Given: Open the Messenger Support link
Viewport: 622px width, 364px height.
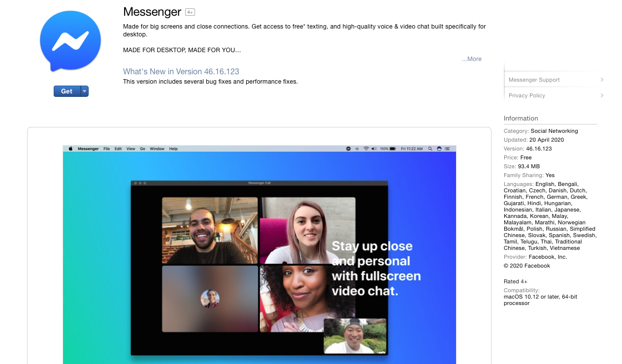Looking at the screenshot, I should [534, 80].
